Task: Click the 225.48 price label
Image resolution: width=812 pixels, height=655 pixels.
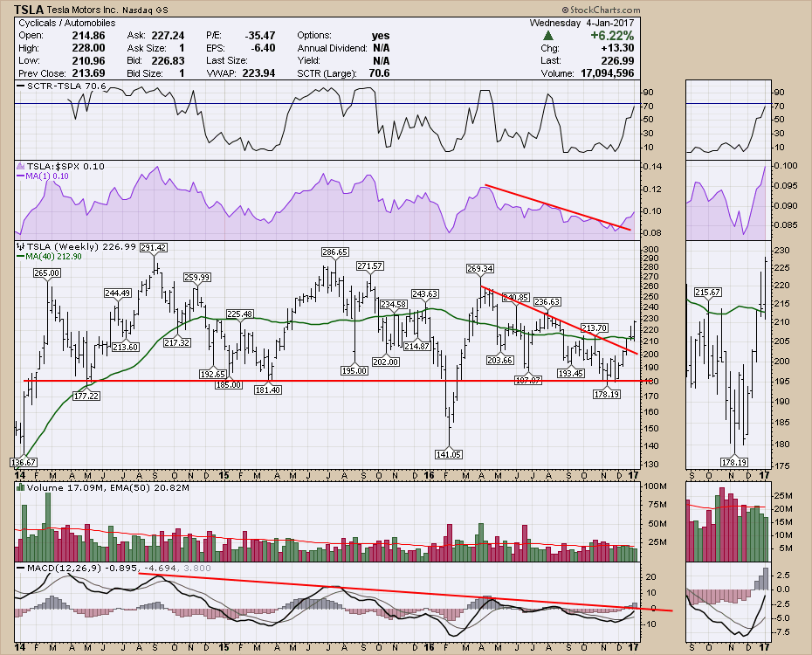Action: pyautogui.click(x=240, y=314)
